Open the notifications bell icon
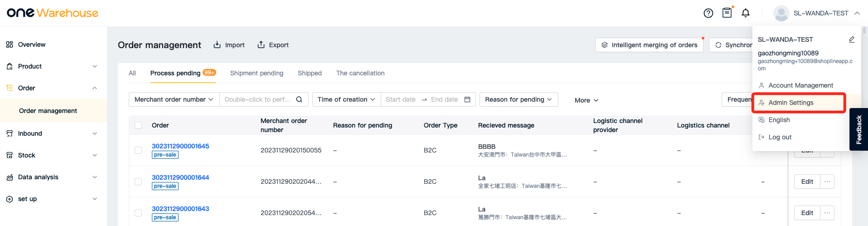This screenshot has width=868, height=226. (x=746, y=13)
